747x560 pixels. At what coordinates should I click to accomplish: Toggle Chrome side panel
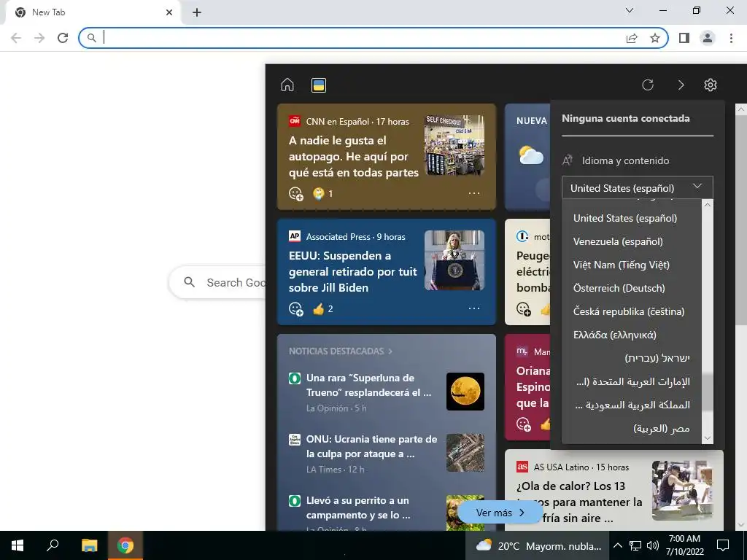[x=684, y=38]
